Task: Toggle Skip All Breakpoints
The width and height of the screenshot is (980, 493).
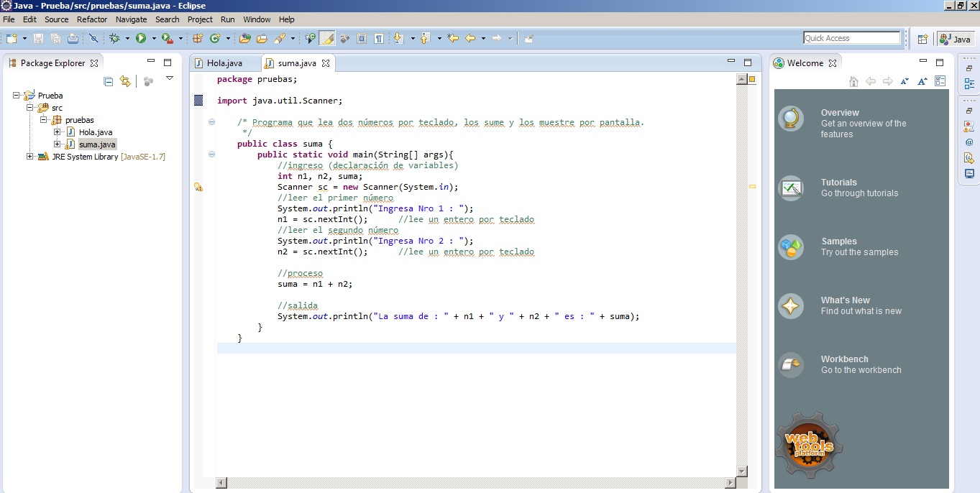Action: [93, 38]
